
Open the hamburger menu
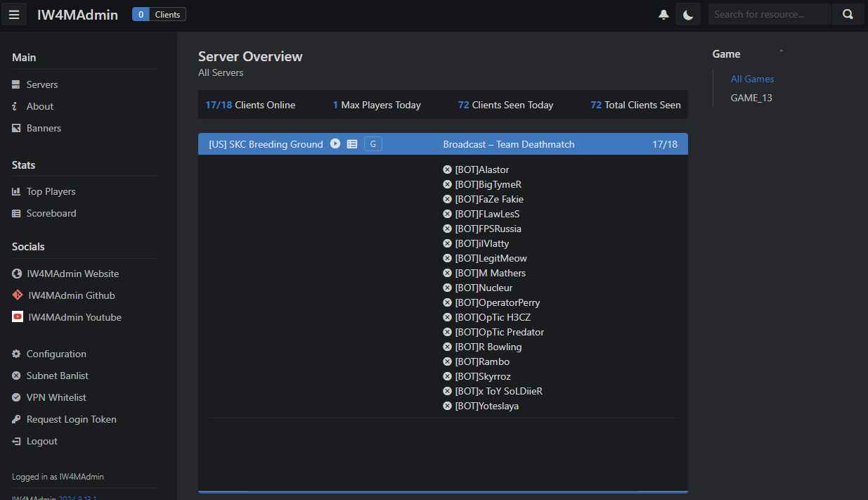(x=14, y=14)
